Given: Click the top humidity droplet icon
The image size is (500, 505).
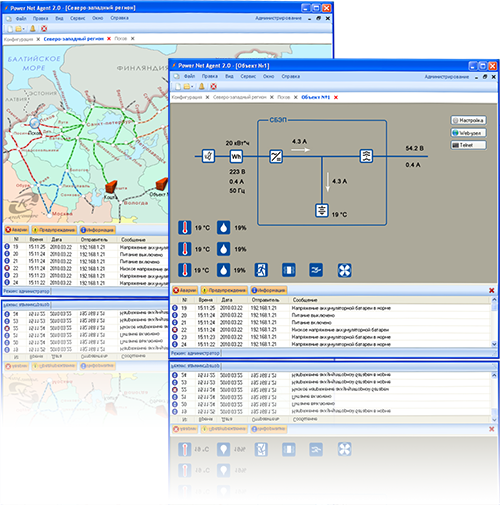Looking at the screenshot, I should tap(223, 228).
